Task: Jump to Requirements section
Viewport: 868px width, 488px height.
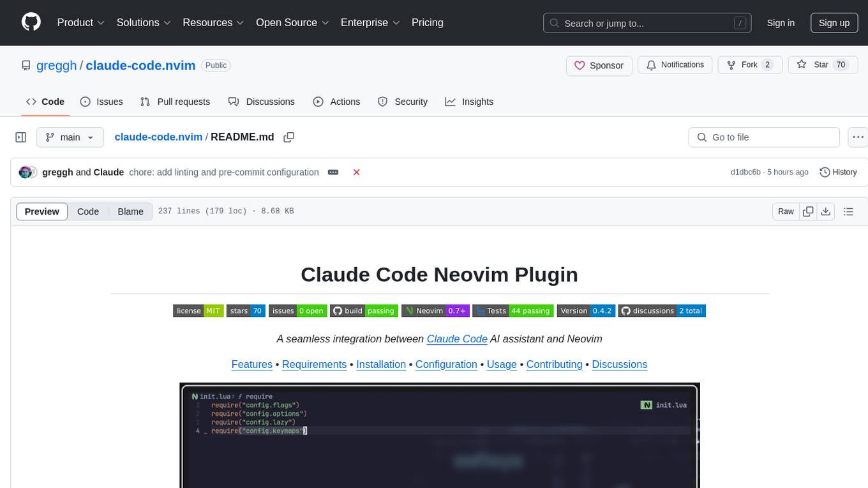Action: click(x=314, y=365)
